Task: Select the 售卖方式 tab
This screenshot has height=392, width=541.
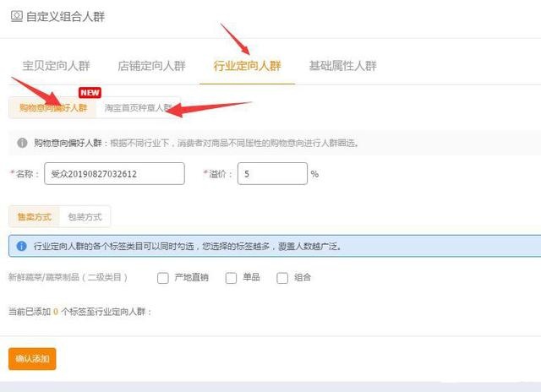Action: pyautogui.click(x=34, y=217)
